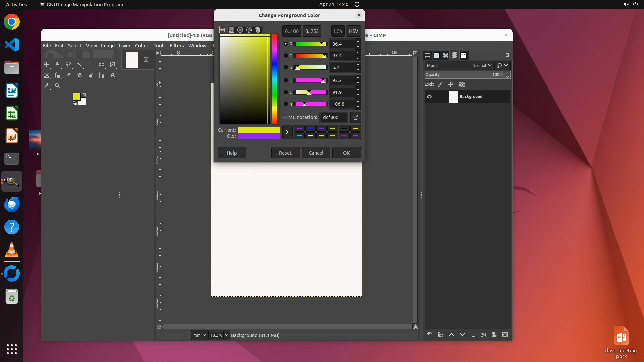Create a new layer from layers panel
Viewport: 644px width, 362px height.
430,335
